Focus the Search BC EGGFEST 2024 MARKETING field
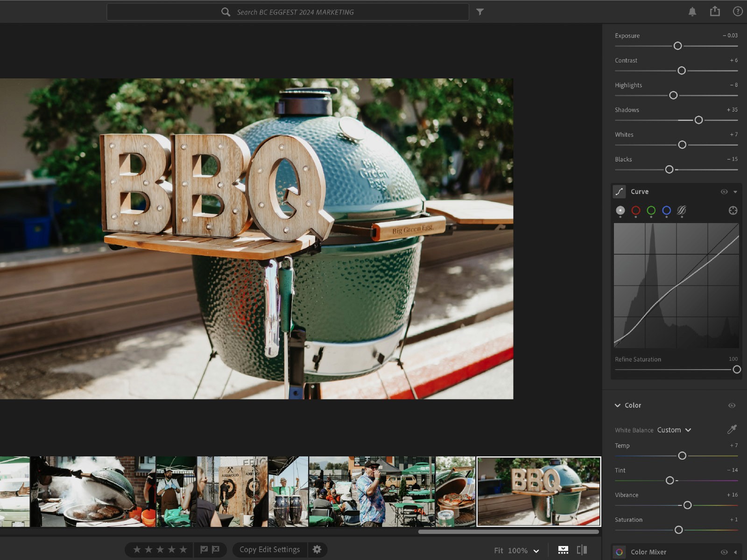 pyautogui.click(x=288, y=12)
